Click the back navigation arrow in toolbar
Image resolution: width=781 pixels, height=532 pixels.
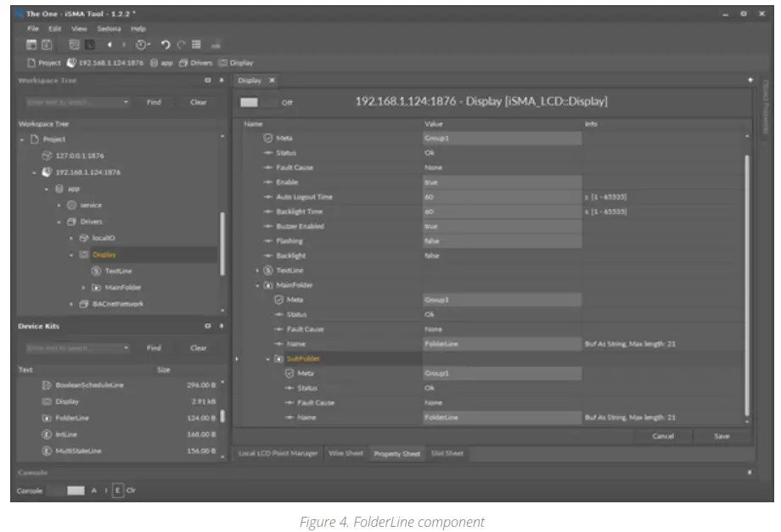coord(110,45)
